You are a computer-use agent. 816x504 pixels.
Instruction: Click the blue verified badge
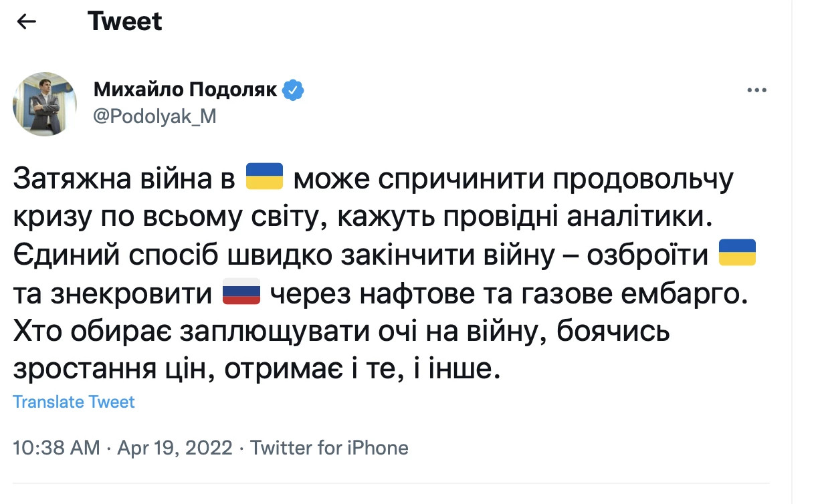pos(294,90)
